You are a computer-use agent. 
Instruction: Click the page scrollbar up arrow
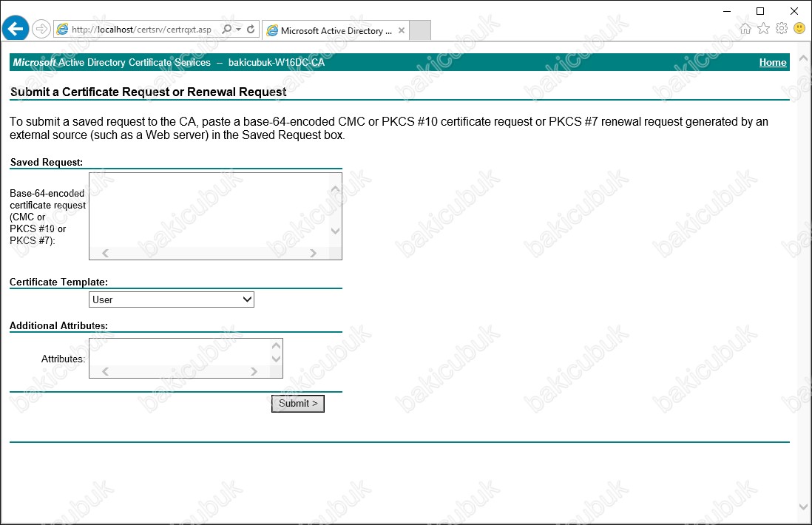803,58
